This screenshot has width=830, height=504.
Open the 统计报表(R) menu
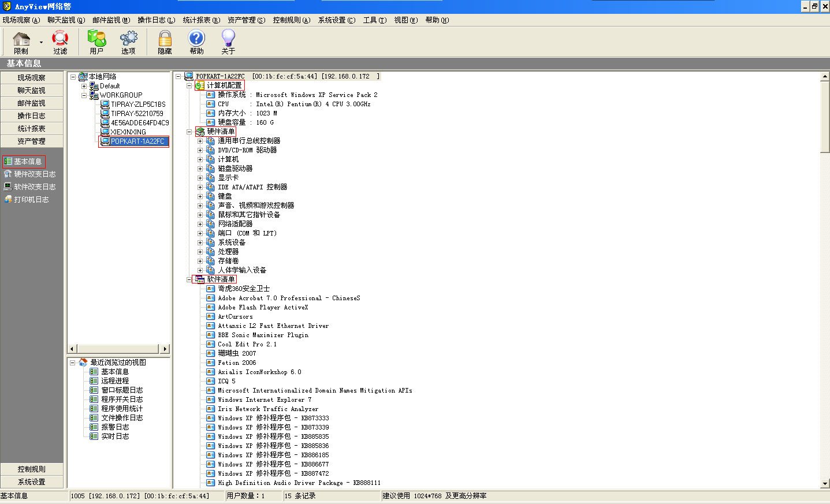pos(202,20)
